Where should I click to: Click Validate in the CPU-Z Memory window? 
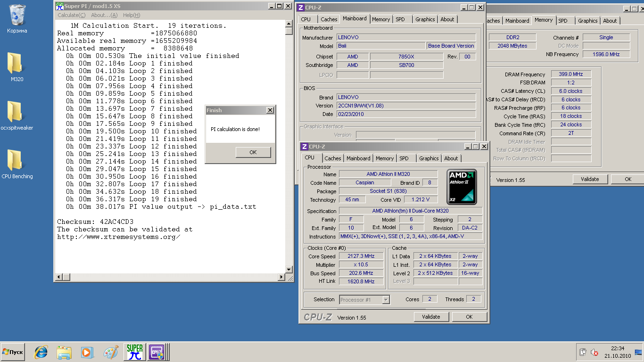590,179
